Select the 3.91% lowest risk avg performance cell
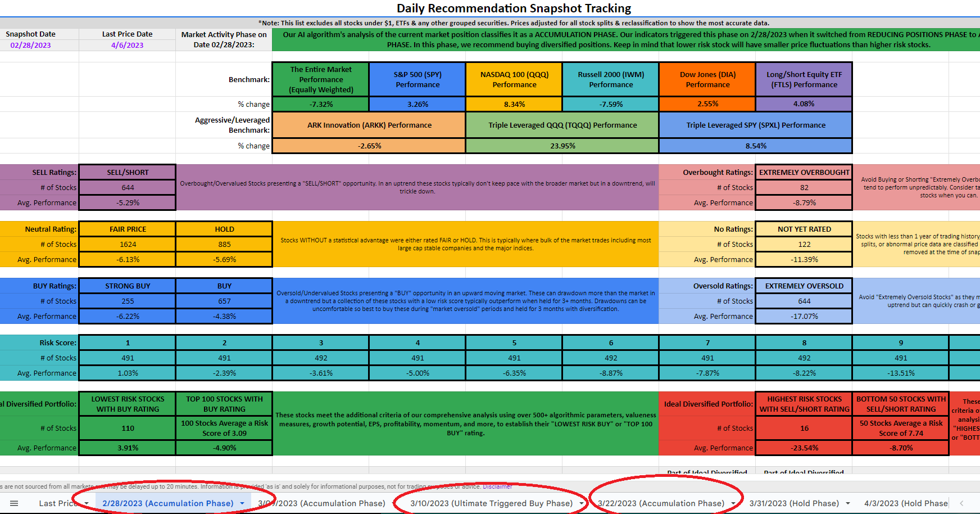The image size is (980, 514). pos(128,448)
